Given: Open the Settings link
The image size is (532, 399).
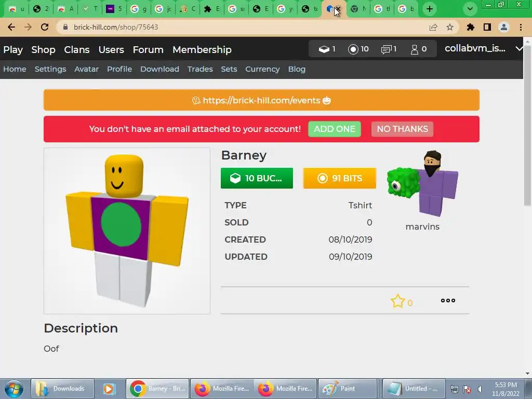Looking at the screenshot, I should (50, 69).
